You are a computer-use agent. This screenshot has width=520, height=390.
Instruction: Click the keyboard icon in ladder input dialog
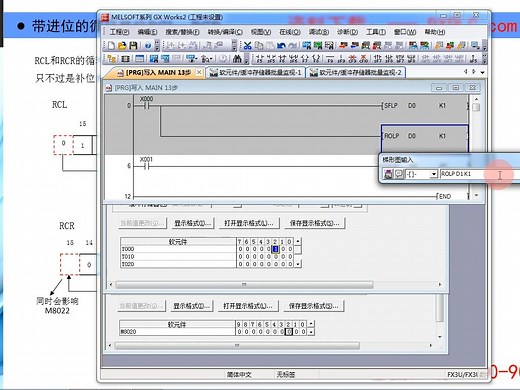[388, 174]
